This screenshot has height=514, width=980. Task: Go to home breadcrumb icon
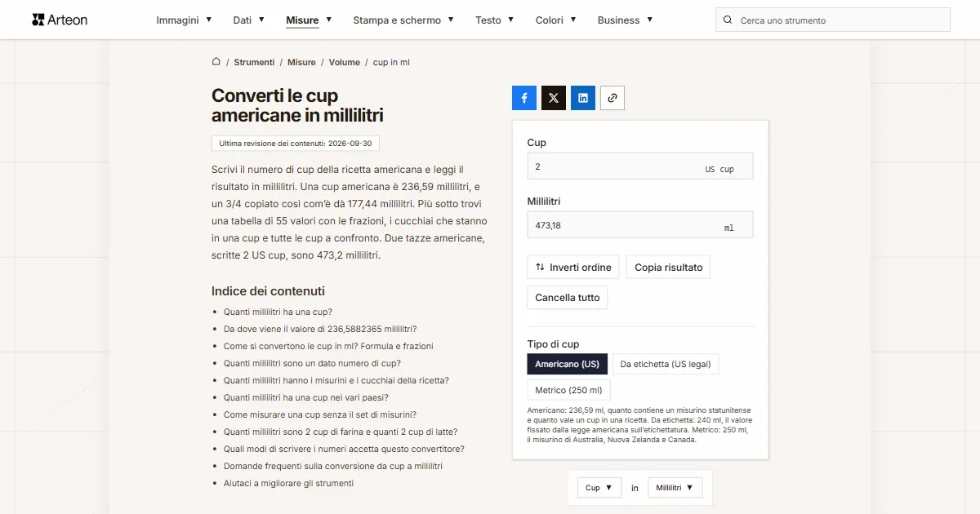pyautogui.click(x=216, y=61)
